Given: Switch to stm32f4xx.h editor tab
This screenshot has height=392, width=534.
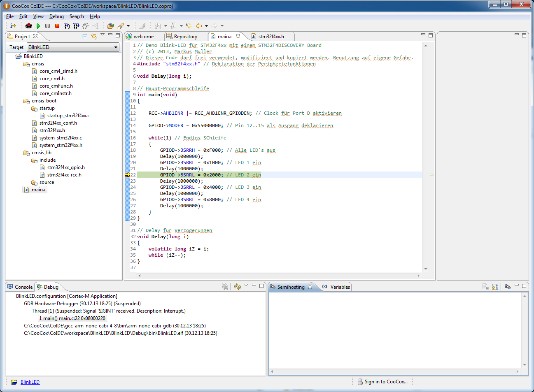Looking at the screenshot, I should coord(271,37).
